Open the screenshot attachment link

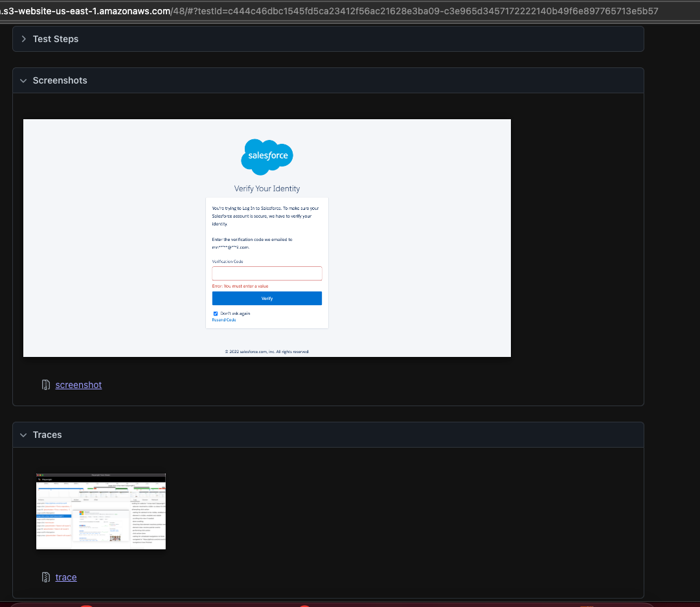(x=78, y=385)
